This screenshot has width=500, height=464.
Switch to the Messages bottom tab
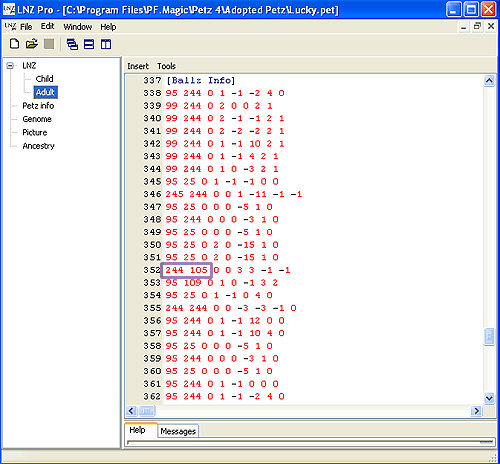pyautogui.click(x=178, y=431)
